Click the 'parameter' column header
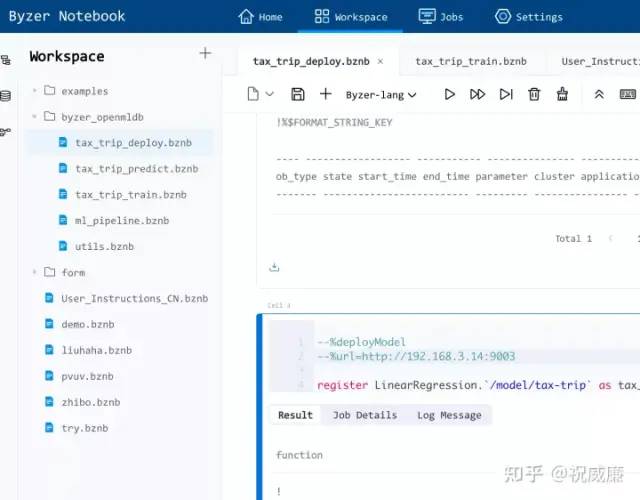 (501, 176)
